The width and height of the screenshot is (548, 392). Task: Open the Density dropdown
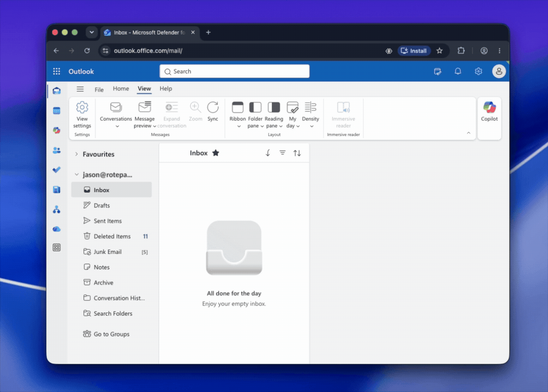(310, 115)
